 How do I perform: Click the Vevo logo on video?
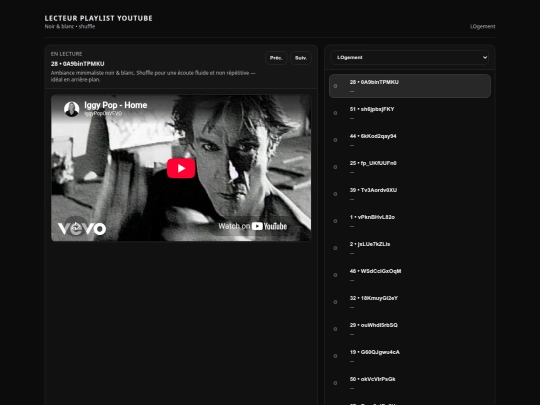click(82, 228)
